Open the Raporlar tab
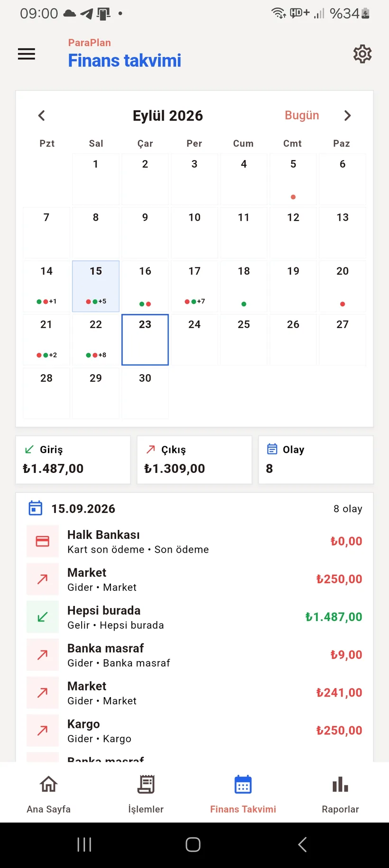 coord(340,793)
